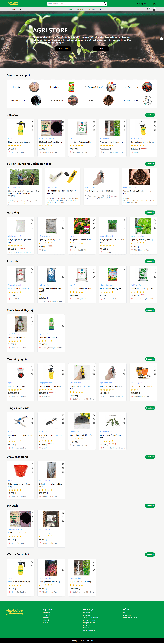The height and width of the screenshot is (644, 164).
Task: Click the Mua ngay button
Action: 63,49
